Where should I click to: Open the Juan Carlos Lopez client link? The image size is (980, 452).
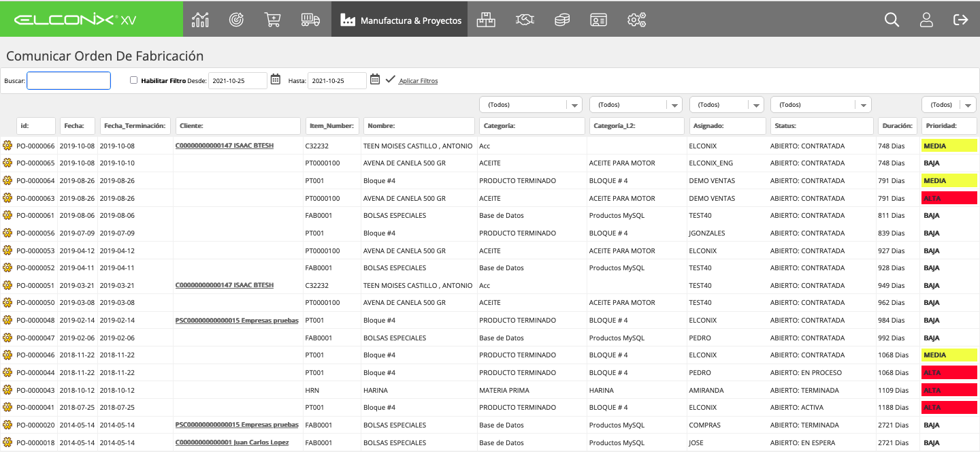pos(232,442)
